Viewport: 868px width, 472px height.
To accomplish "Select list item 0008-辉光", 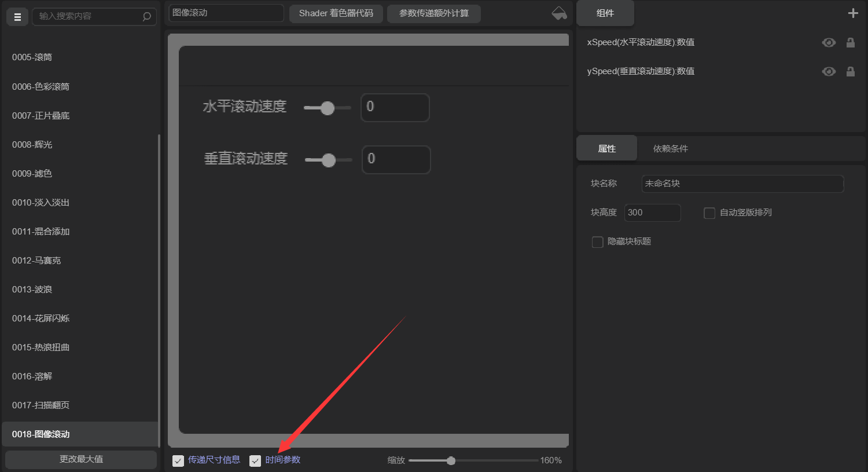I will [x=80, y=144].
